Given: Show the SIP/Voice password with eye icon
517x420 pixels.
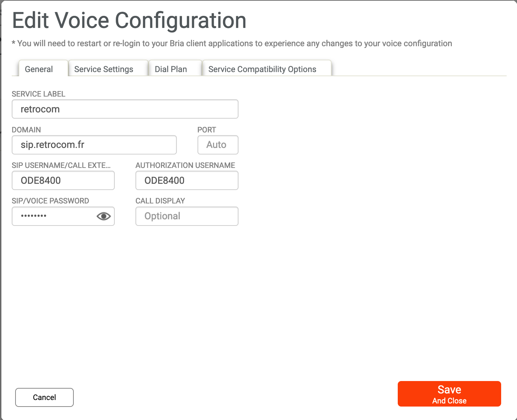Looking at the screenshot, I should coord(103,216).
